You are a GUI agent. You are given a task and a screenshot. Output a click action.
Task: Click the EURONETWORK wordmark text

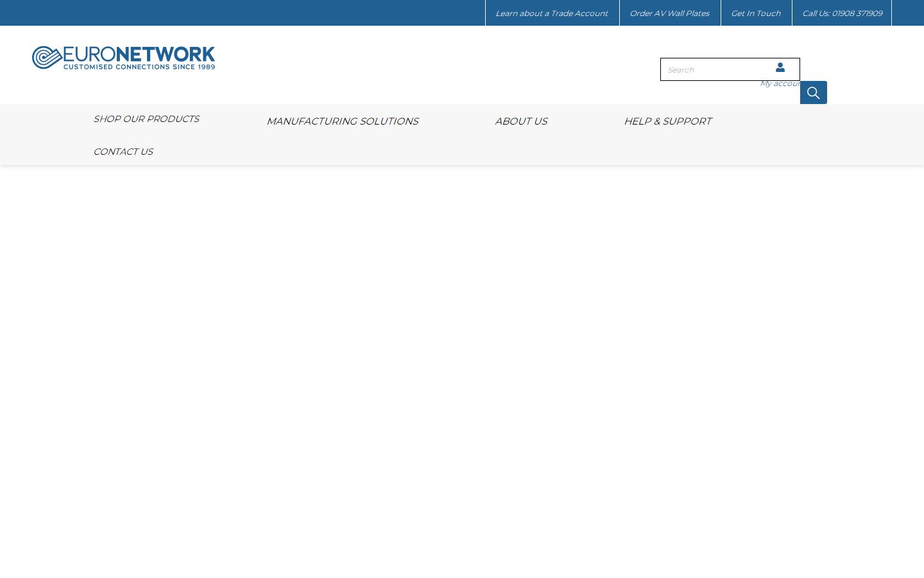tap(139, 54)
